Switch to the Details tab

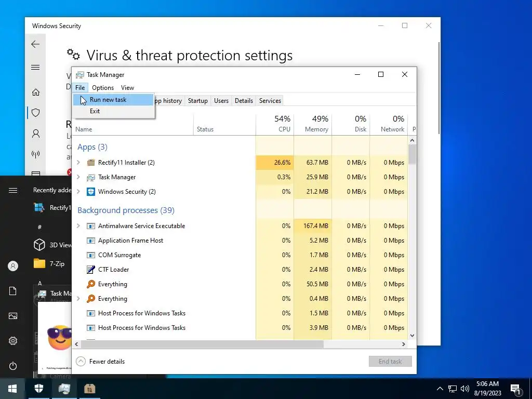(244, 101)
